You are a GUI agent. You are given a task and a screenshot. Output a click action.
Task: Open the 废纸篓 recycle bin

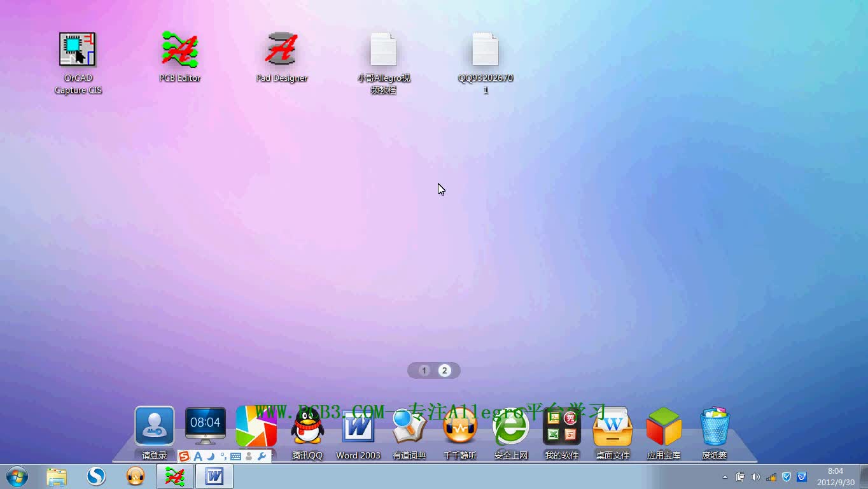tap(715, 426)
